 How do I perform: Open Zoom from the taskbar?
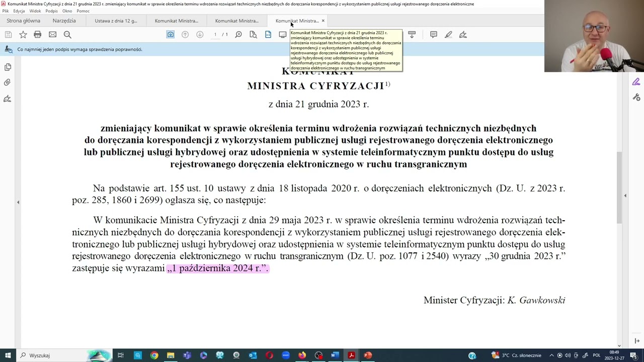click(286, 355)
